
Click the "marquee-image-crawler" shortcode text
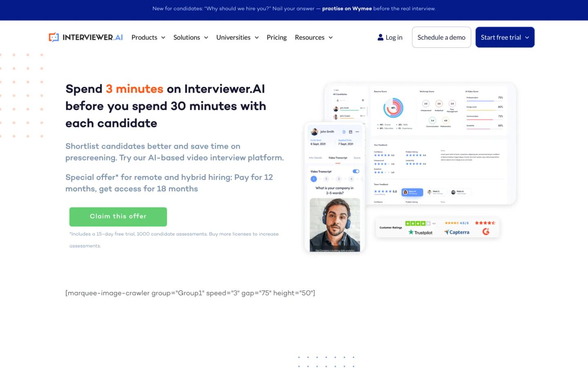tap(190, 293)
